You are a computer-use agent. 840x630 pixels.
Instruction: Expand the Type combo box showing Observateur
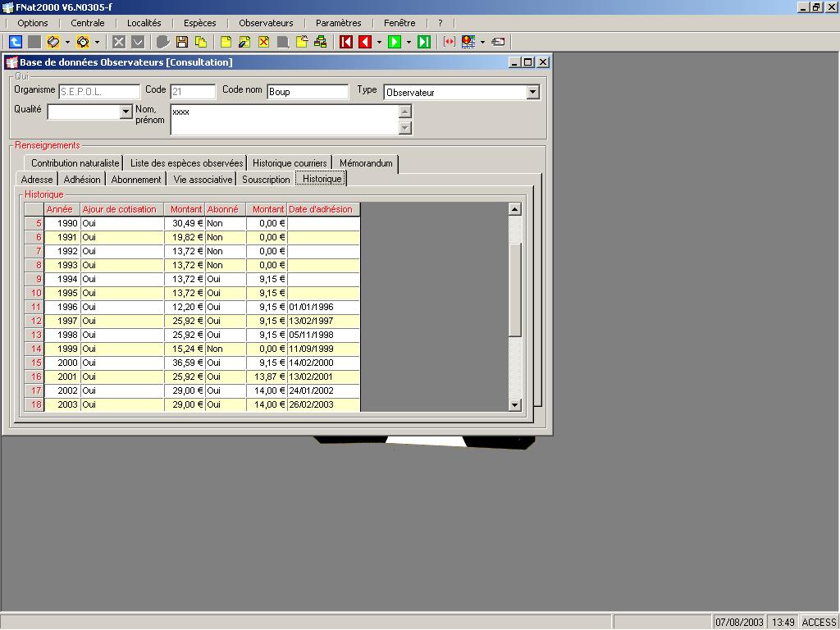tap(532, 92)
